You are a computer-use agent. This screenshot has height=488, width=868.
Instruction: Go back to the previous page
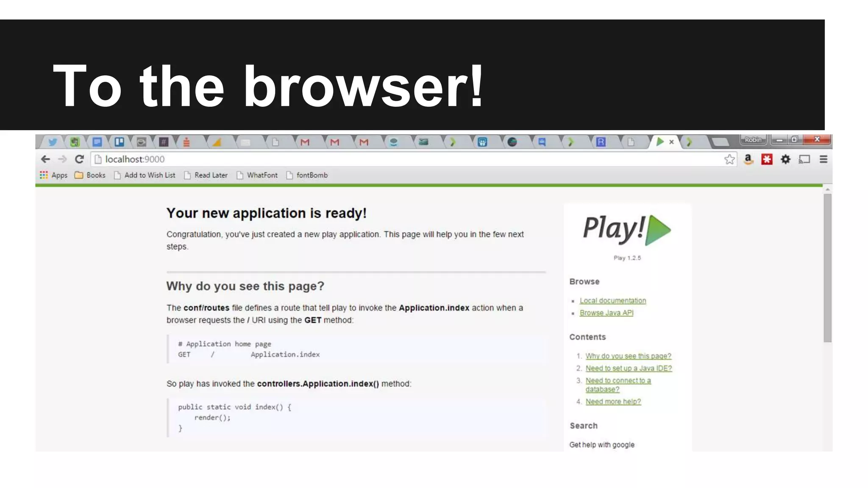pyautogui.click(x=45, y=159)
